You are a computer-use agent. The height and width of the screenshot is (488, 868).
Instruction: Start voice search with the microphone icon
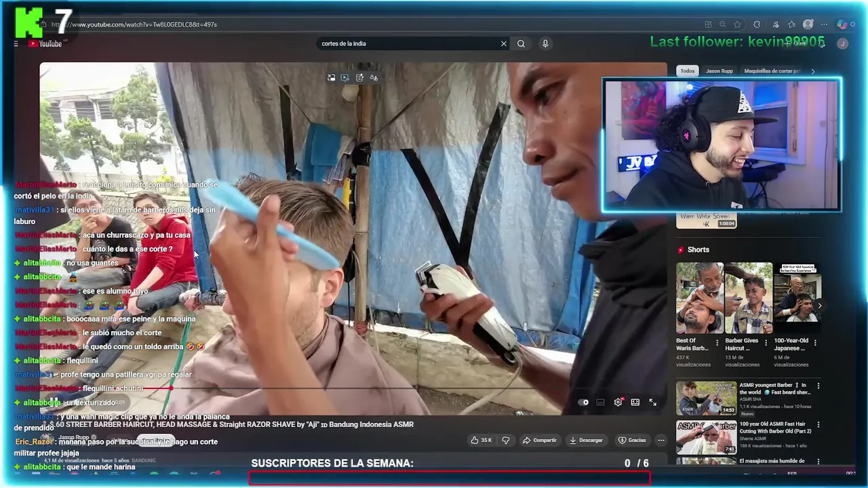(545, 43)
